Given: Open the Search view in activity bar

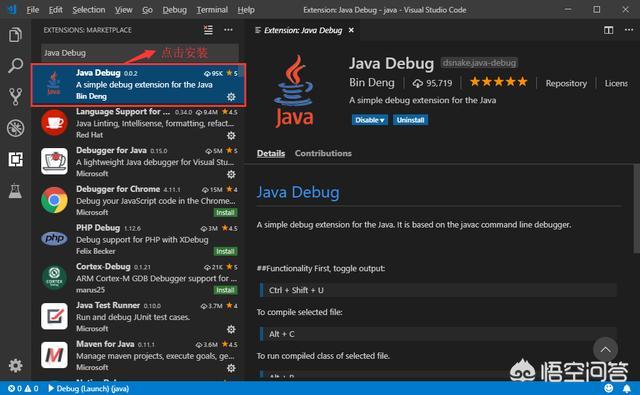Looking at the screenshot, I should (x=15, y=65).
